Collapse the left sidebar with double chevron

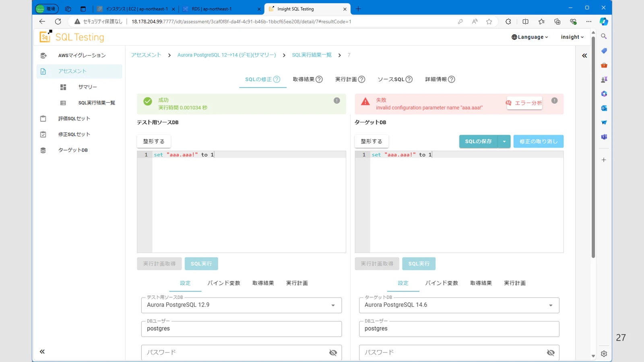pyautogui.click(x=42, y=352)
